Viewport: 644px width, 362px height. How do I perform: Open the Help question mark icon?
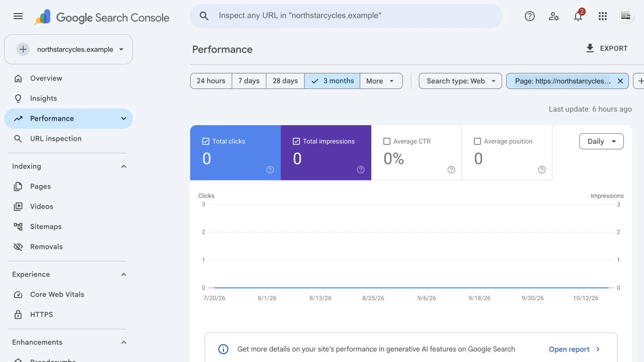[529, 16]
